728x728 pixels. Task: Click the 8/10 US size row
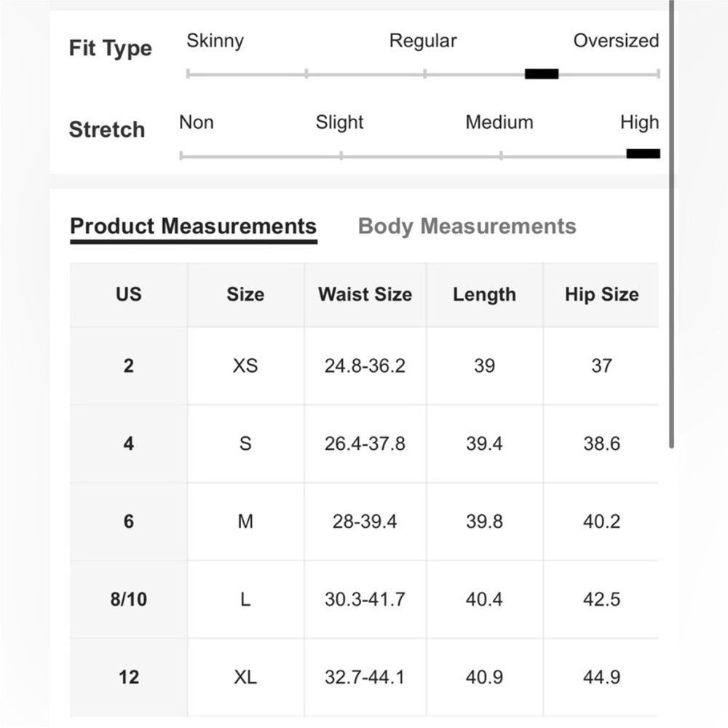364,599
